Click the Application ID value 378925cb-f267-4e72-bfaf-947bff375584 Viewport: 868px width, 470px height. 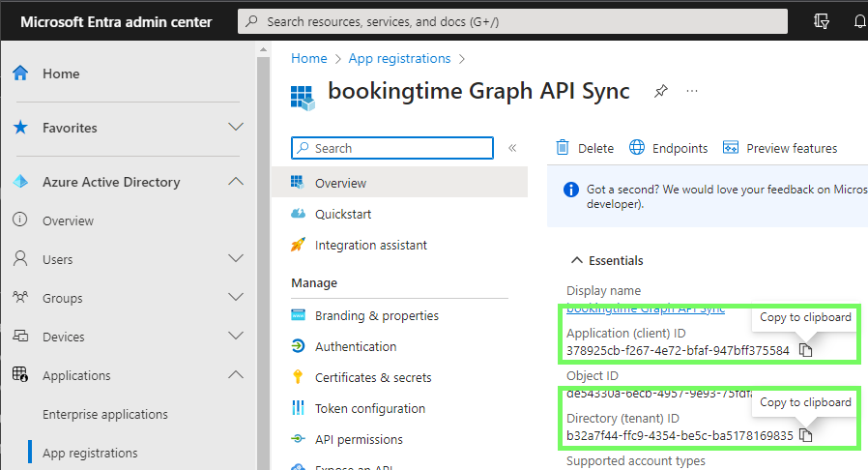[678, 350]
